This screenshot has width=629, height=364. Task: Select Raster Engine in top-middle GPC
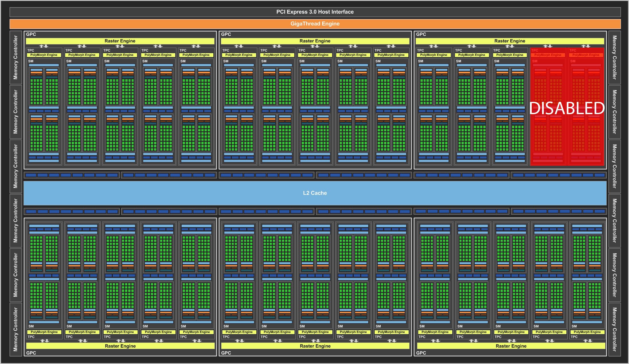click(315, 41)
